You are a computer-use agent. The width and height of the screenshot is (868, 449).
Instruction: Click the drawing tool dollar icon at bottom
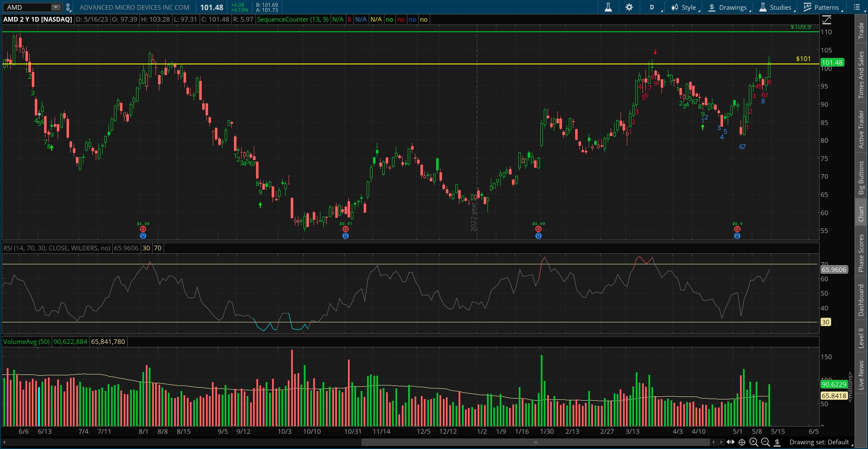(x=777, y=442)
